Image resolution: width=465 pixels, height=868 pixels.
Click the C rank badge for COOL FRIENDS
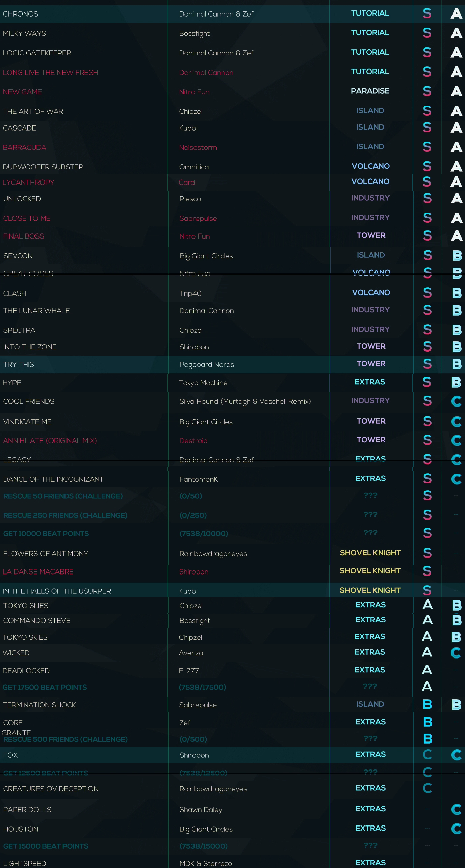(x=456, y=401)
